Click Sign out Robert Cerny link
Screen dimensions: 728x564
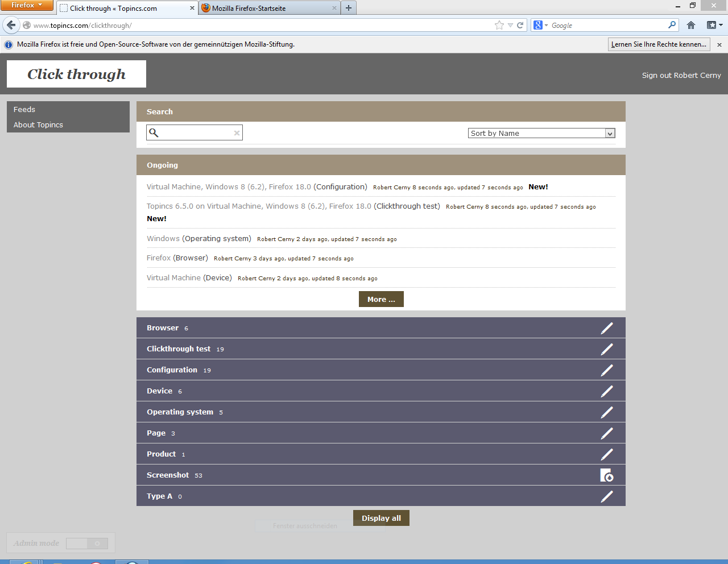click(x=681, y=75)
